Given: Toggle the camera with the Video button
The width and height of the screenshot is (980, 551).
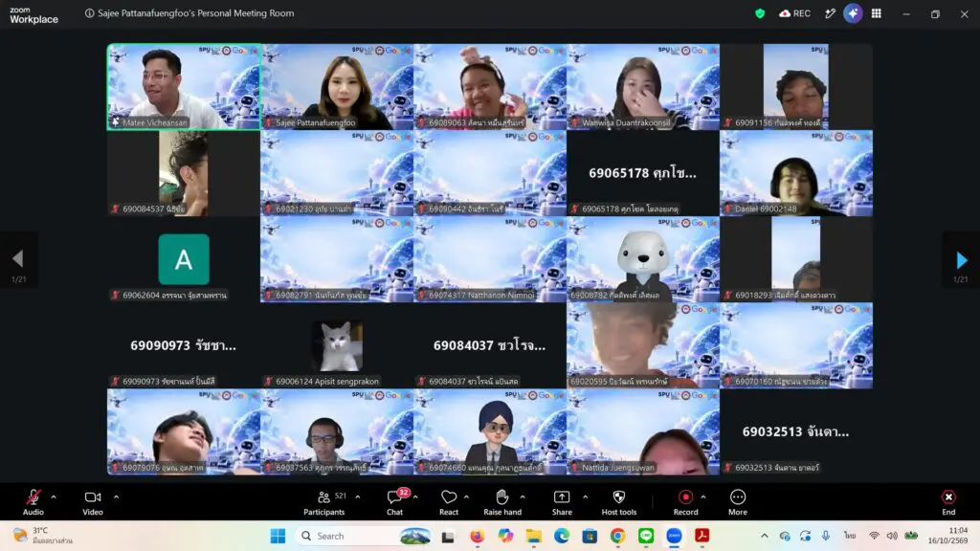Looking at the screenshot, I should 93,502.
